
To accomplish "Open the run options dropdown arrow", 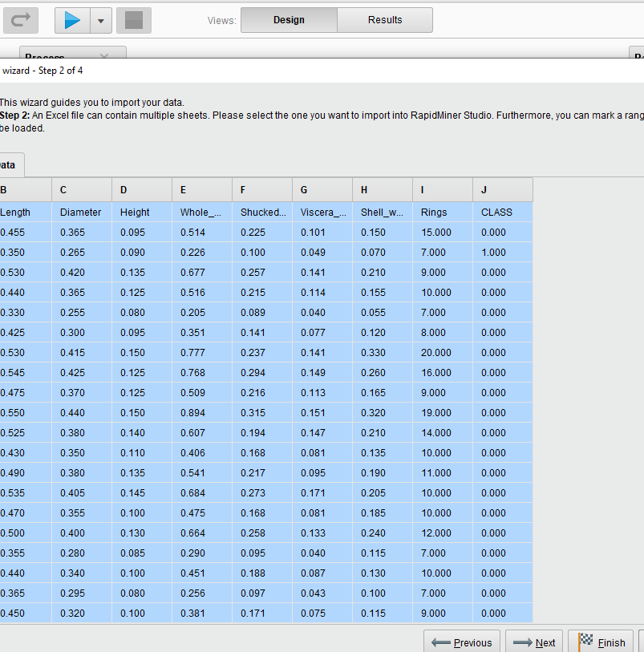I will [x=101, y=20].
